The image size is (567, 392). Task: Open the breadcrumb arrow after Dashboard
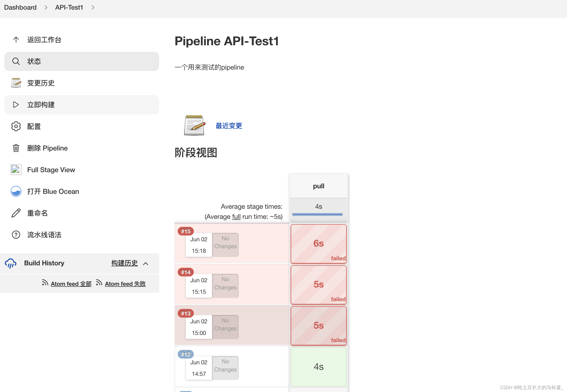(46, 8)
